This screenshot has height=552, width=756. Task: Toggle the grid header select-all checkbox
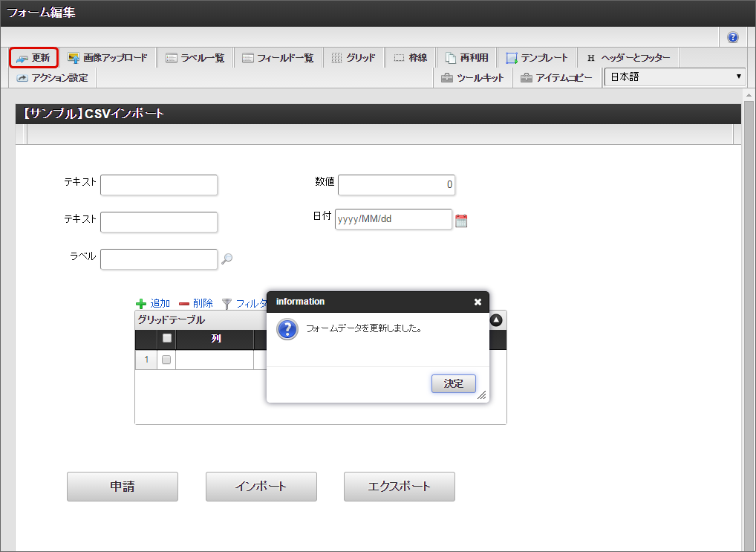[167, 339]
